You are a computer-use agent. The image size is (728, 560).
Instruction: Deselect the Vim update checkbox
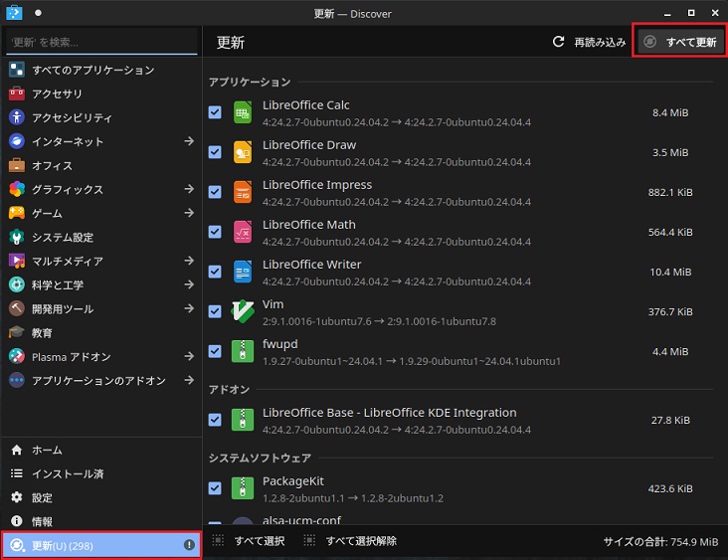(x=215, y=311)
